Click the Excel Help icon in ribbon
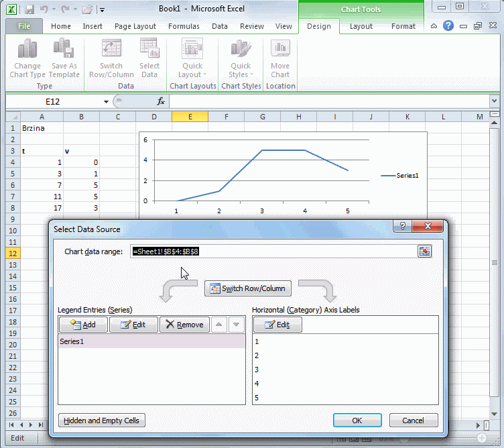Image resolution: width=504 pixels, height=448 pixels. tap(448, 26)
